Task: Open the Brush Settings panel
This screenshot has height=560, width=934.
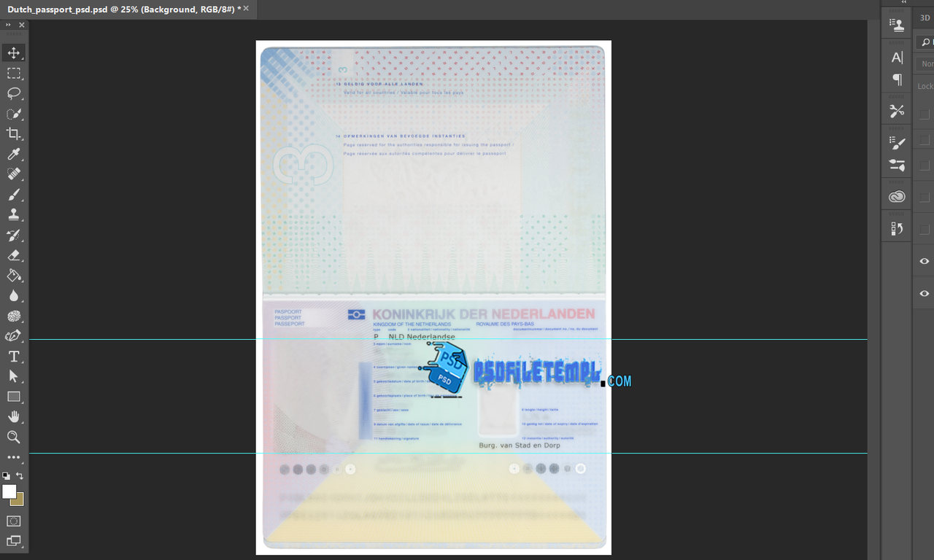Action: pyautogui.click(x=897, y=165)
